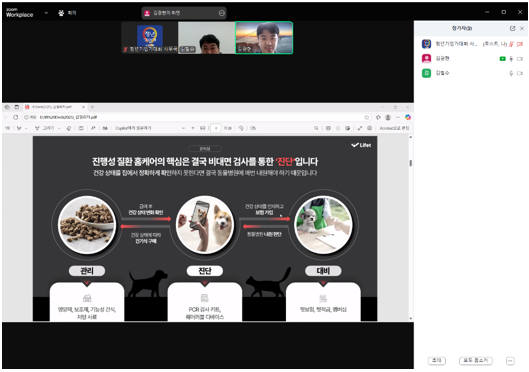Open screen-share options on the top banner
This screenshot has height=372, width=529.
222,13
